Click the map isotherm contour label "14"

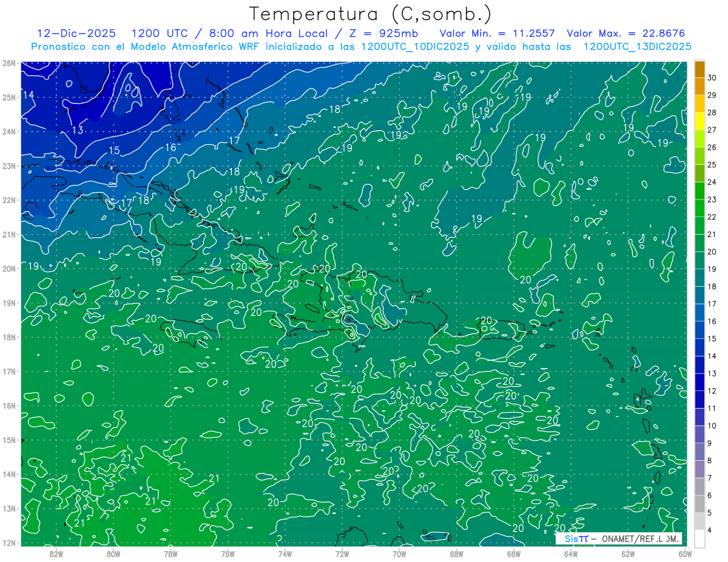pos(29,95)
